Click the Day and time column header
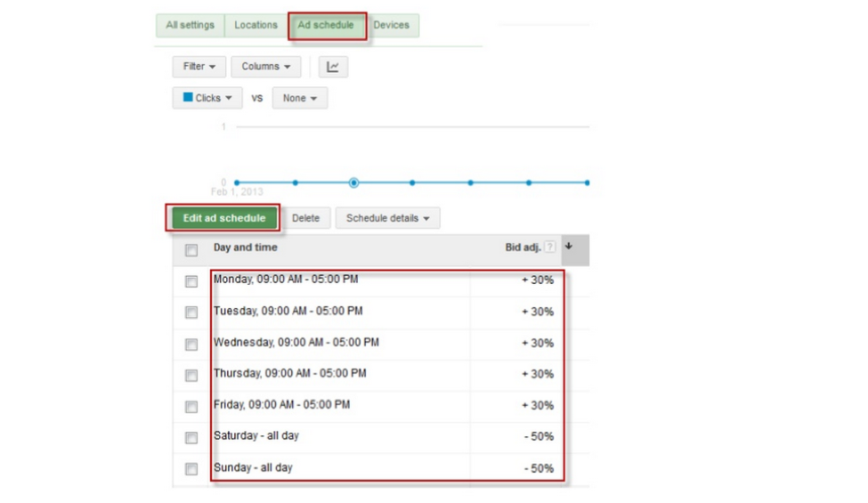The height and width of the screenshot is (503, 868). (x=245, y=247)
